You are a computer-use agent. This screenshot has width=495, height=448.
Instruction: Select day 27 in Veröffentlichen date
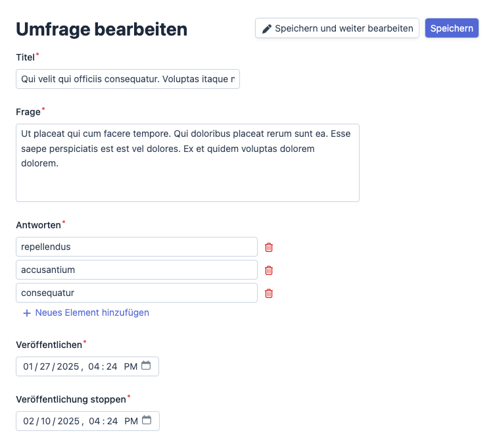tap(45, 366)
